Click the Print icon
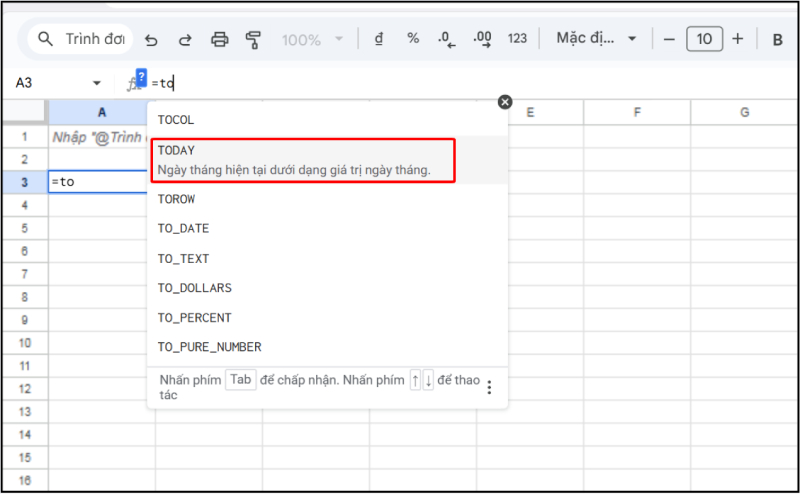800x494 pixels. pyautogui.click(x=220, y=39)
